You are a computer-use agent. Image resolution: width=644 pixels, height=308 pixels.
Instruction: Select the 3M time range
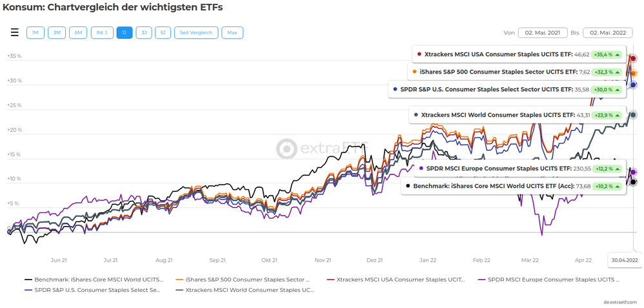click(57, 32)
